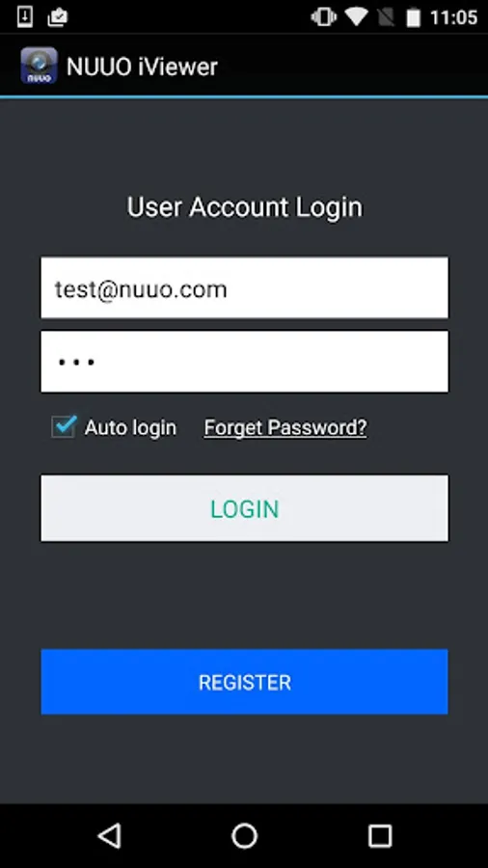Focus the email field with test@nuuo.com
488x868 pixels.
[244, 287]
